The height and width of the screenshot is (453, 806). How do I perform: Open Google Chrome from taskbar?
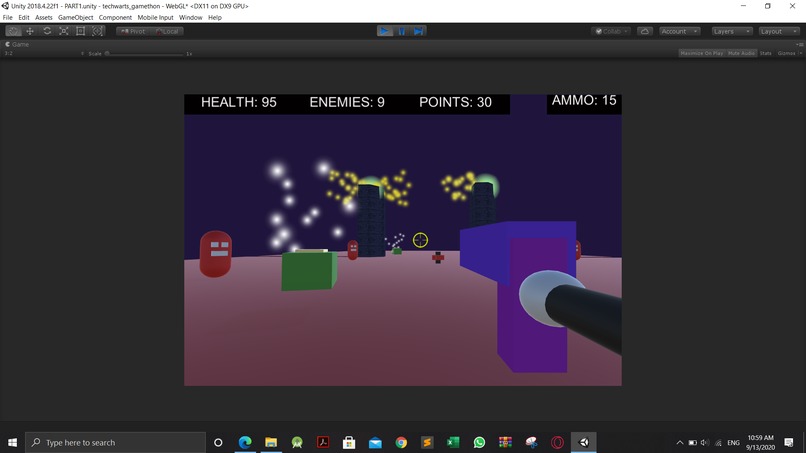(401, 442)
